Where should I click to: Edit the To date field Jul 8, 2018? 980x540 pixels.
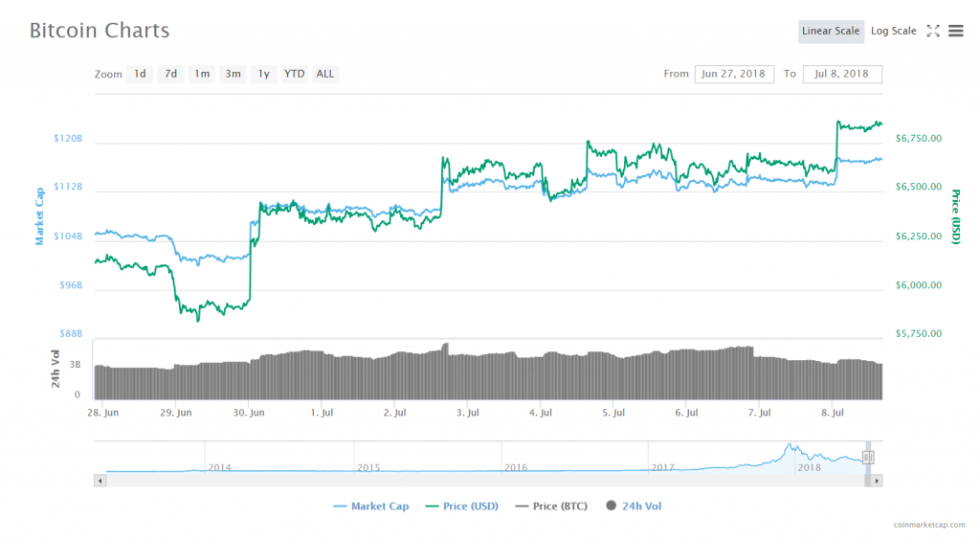coord(842,74)
